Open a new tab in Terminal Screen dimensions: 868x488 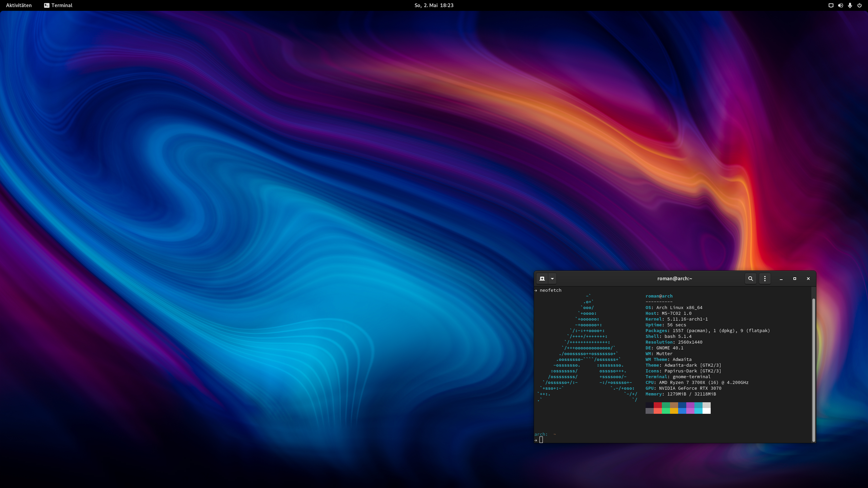(x=542, y=279)
